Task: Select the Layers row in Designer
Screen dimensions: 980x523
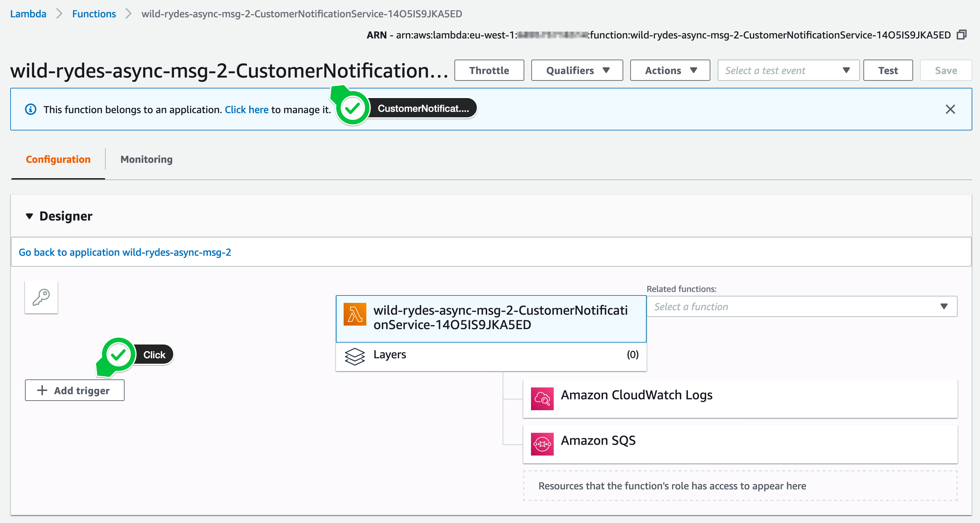Action: pyautogui.click(x=491, y=356)
